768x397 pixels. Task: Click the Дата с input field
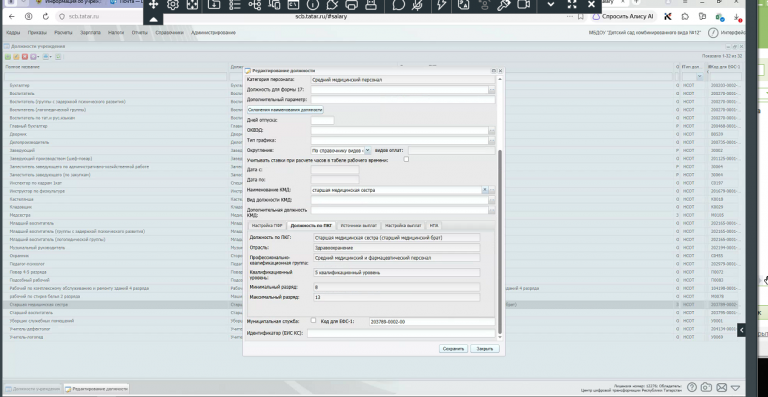335,169
